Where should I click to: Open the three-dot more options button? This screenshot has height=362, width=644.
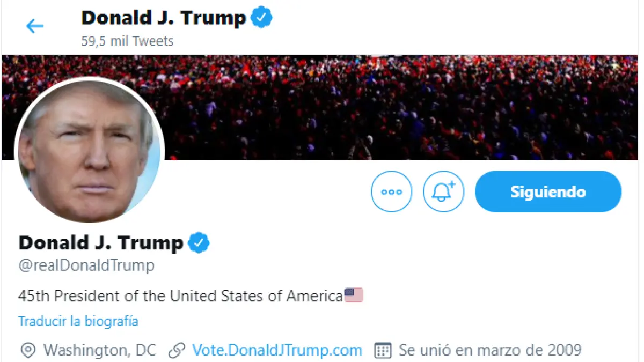(x=391, y=191)
